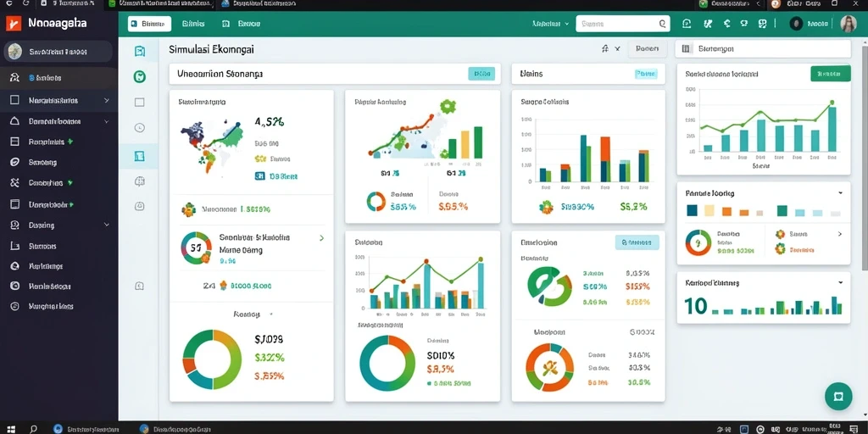Click the right chevron in the Panute Ilooking panel

[840, 234]
